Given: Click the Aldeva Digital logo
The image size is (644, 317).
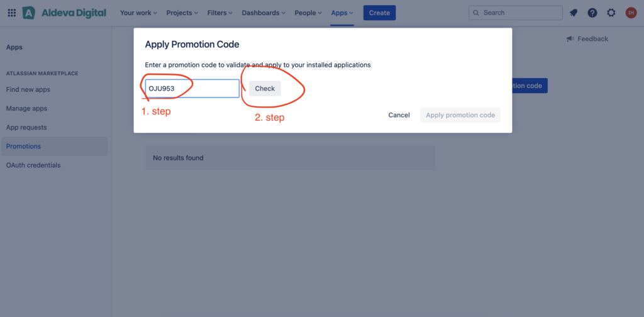Looking at the screenshot, I should click(x=64, y=13).
